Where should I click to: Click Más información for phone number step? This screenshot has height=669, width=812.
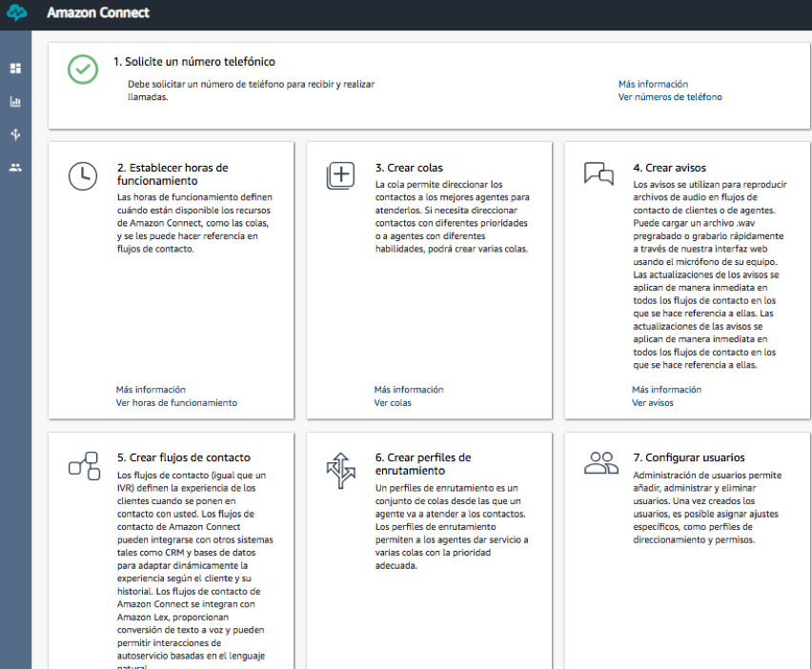pos(653,84)
